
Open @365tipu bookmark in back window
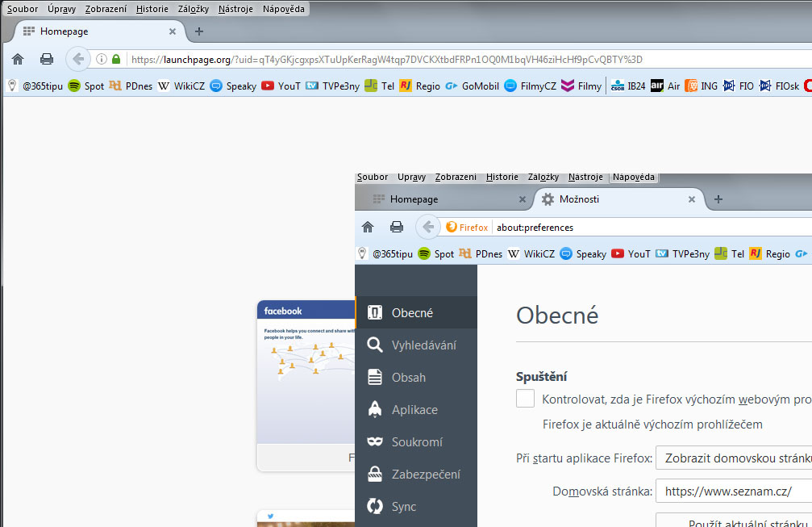point(35,86)
